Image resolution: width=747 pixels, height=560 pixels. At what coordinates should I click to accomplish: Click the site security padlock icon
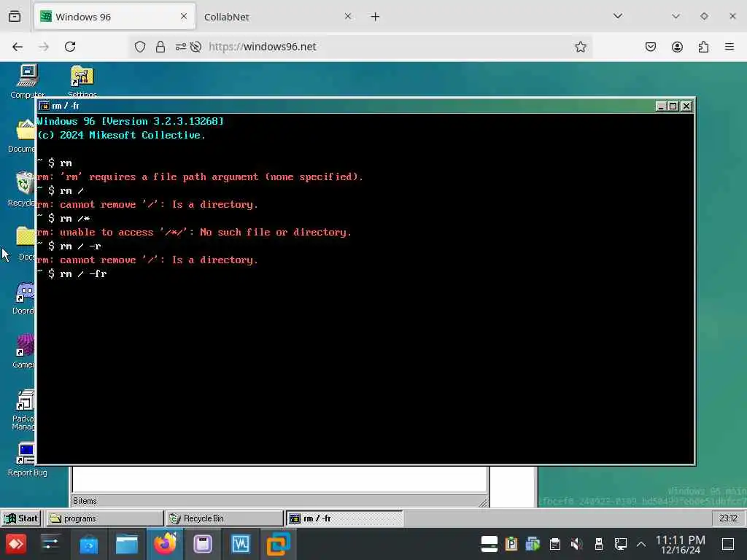pyautogui.click(x=160, y=47)
